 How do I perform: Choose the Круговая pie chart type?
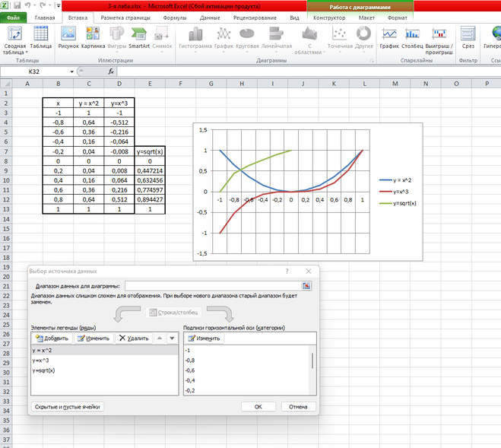point(247,39)
